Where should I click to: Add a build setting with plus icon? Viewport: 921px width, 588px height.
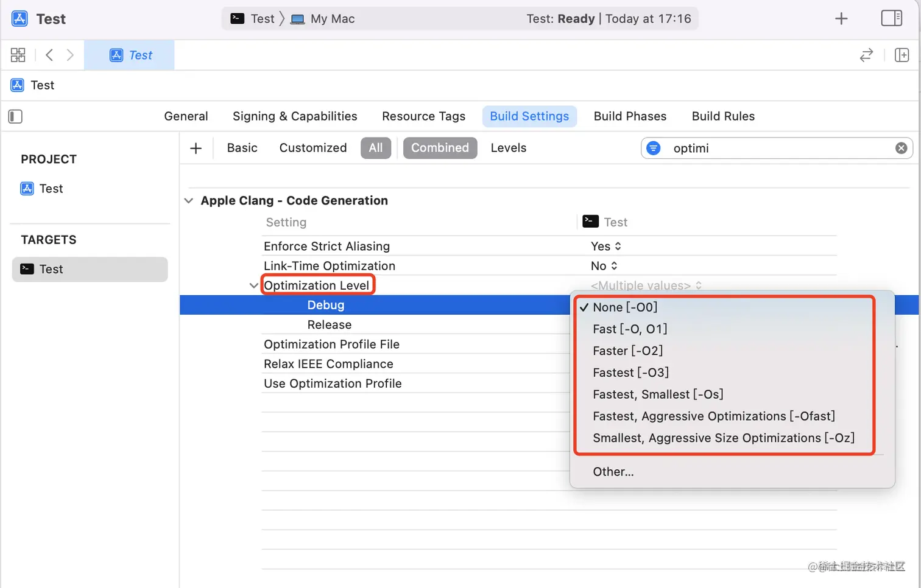[196, 148]
